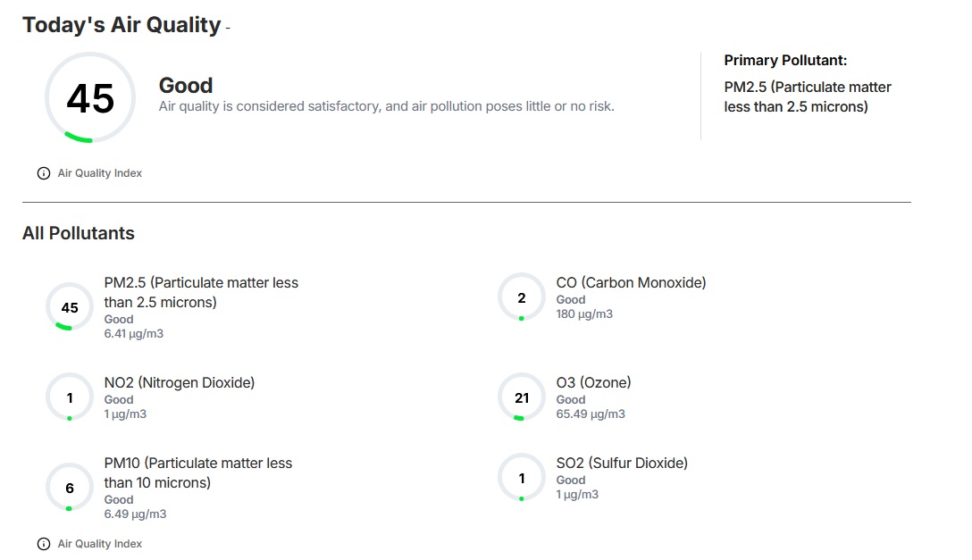Click the Primary Pollutant heading
Screen dimensions: 972x560
coord(785,60)
